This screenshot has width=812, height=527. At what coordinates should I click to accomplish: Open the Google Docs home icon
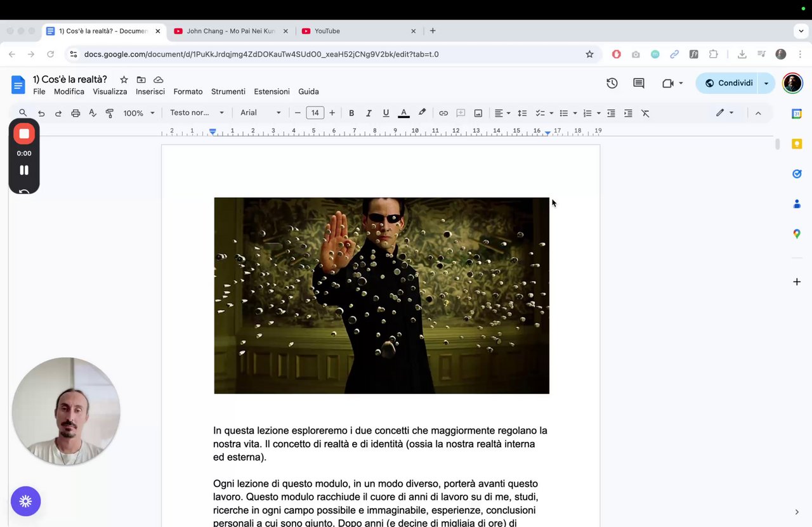[18, 84]
